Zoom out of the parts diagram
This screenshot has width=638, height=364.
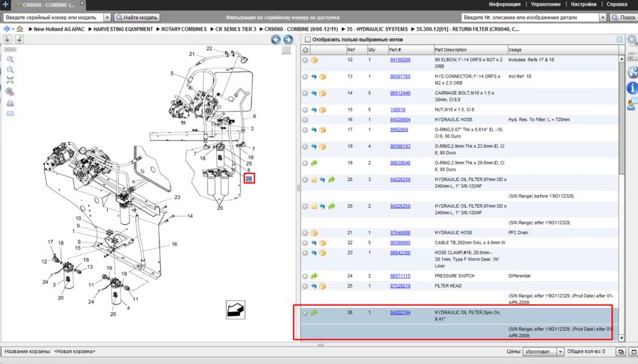[10, 69]
